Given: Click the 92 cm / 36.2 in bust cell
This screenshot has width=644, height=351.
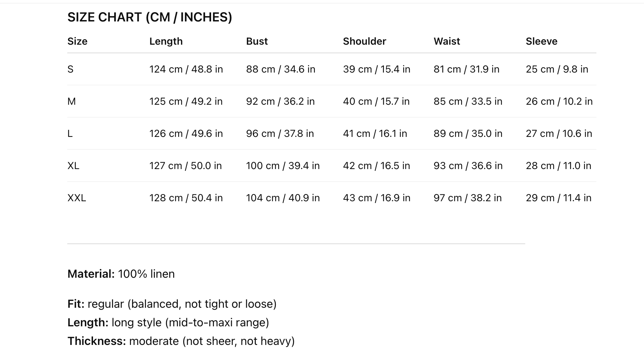Looking at the screenshot, I should (x=280, y=101).
